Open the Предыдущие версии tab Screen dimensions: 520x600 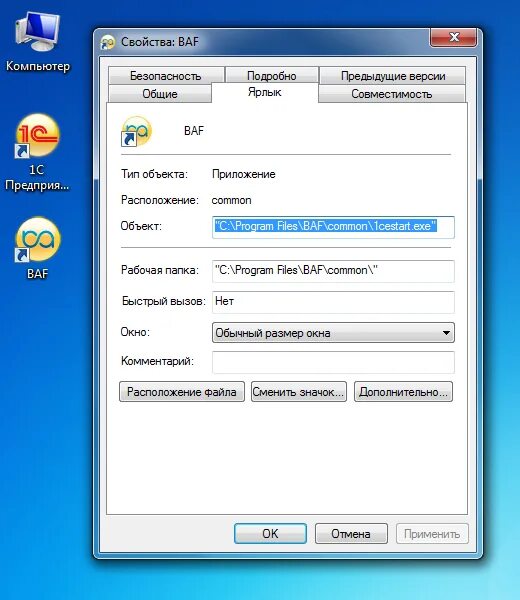click(393, 75)
